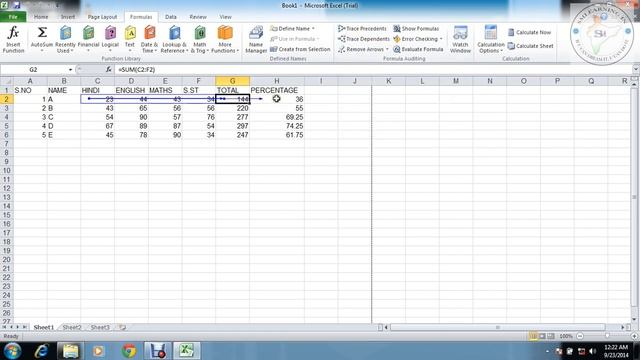Viewport: 640px width, 360px height.
Task: Click Create from Selection
Action: (x=300, y=49)
